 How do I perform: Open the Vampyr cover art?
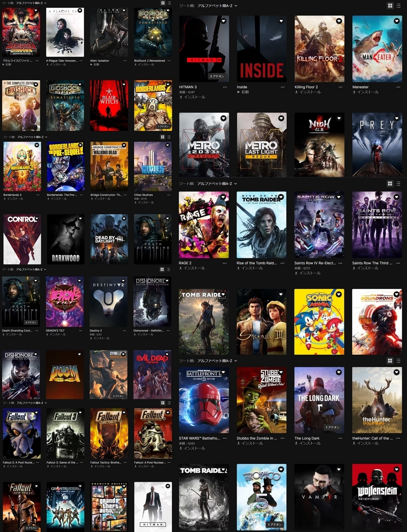coord(319,497)
